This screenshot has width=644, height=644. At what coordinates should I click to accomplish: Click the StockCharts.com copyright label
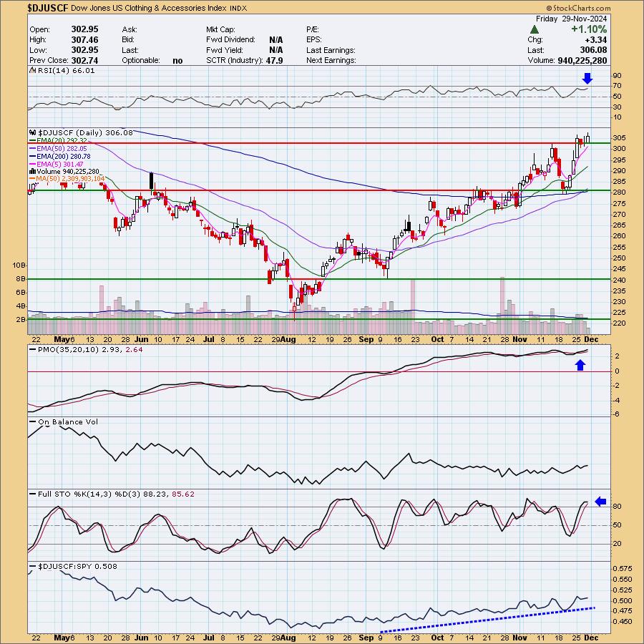[578, 8]
